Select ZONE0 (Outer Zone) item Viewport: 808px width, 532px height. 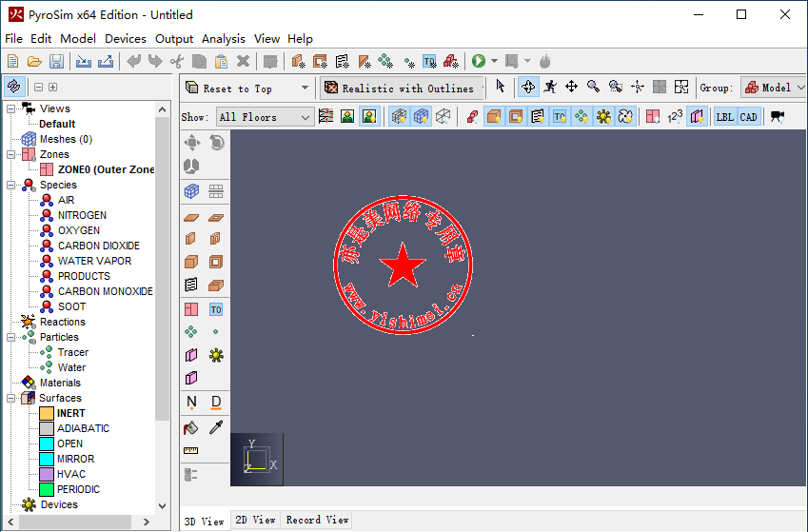click(x=106, y=169)
